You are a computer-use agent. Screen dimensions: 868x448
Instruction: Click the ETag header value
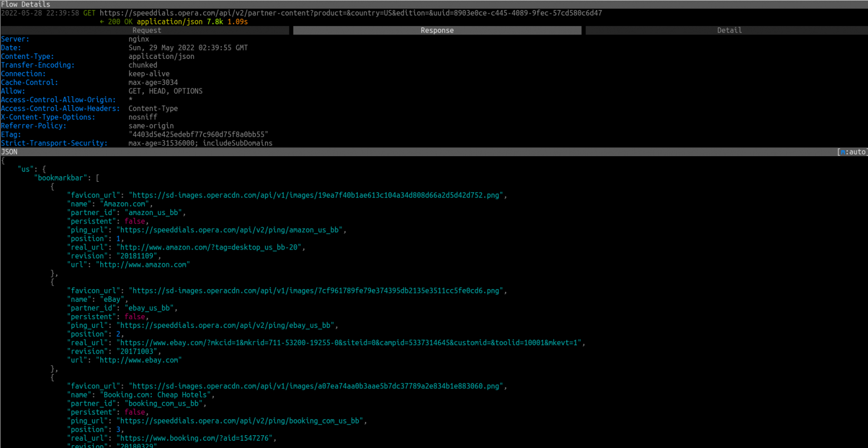coord(199,135)
